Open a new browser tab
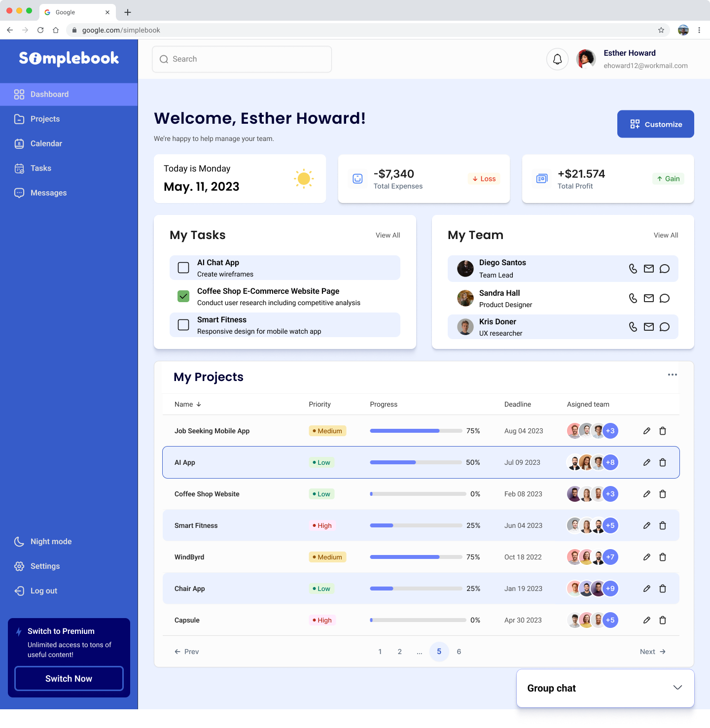This screenshot has width=710, height=728. [128, 12]
